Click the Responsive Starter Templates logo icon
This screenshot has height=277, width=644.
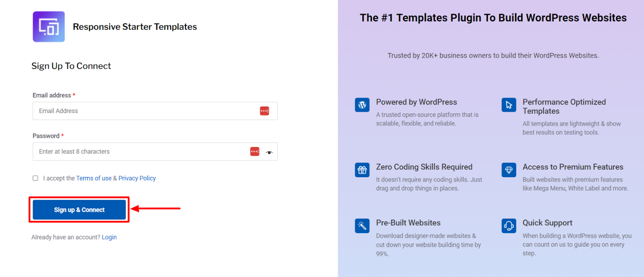click(49, 27)
